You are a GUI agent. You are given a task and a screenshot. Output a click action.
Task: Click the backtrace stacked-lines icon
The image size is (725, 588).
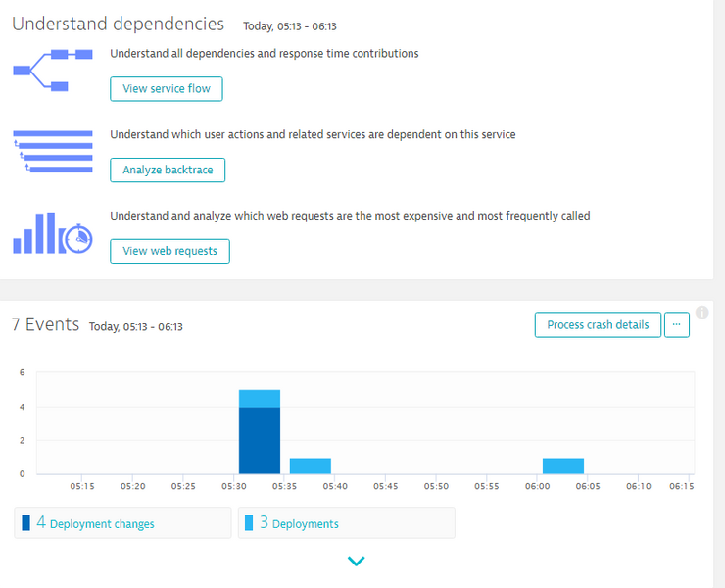(52, 152)
